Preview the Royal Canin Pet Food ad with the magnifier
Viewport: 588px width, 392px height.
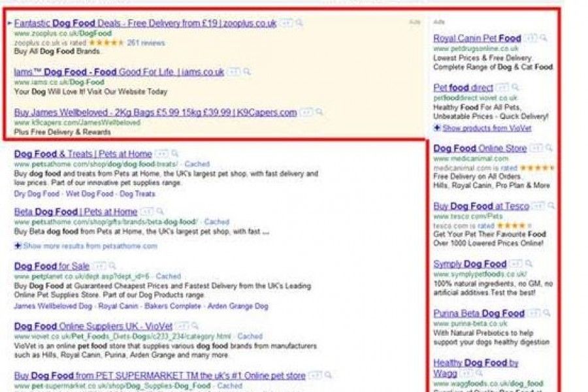544,39
